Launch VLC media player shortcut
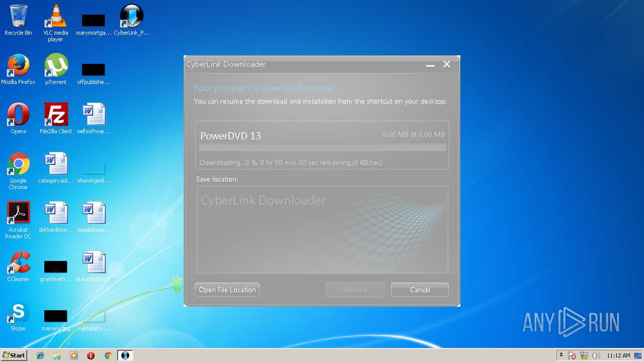Viewport: 644px width, 362px height. (x=55, y=23)
